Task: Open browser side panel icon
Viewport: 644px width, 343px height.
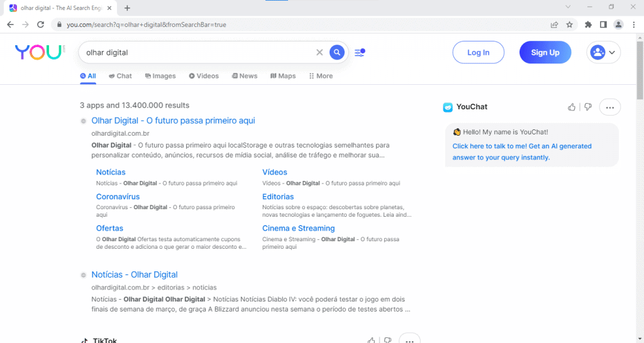Action: pos(603,24)
